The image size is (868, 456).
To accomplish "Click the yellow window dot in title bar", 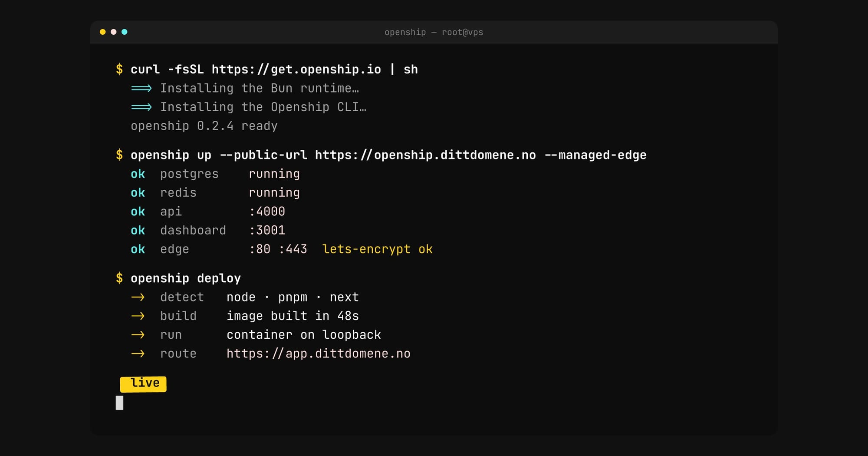I will (102, 32).
